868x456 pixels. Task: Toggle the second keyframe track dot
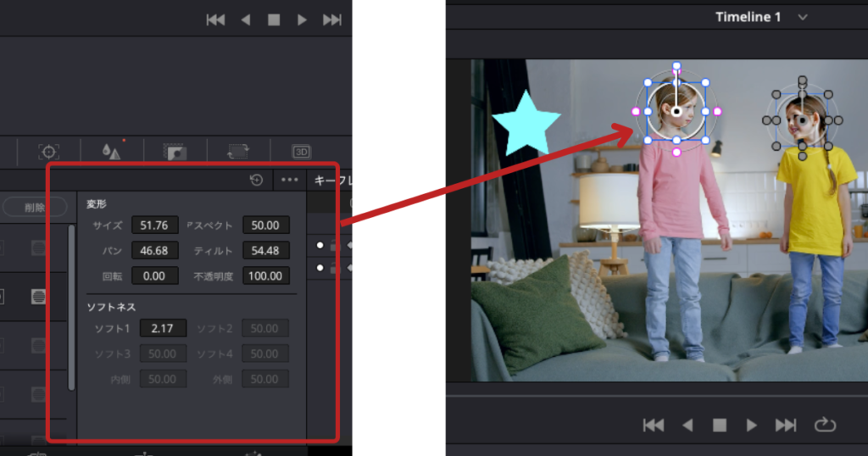pyautogui.click(x=320, y=268)
